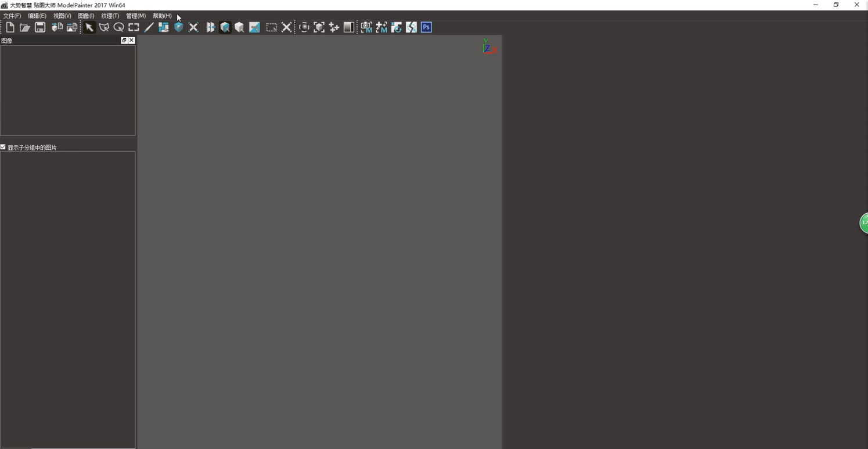Screen dimensions: 868x449
Task: Open the 文件(F) menu
Action: pos(11,16)
